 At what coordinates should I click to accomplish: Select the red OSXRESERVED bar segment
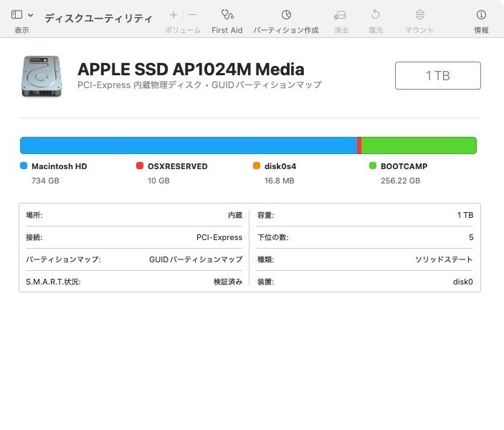click(x=359, y=145)
